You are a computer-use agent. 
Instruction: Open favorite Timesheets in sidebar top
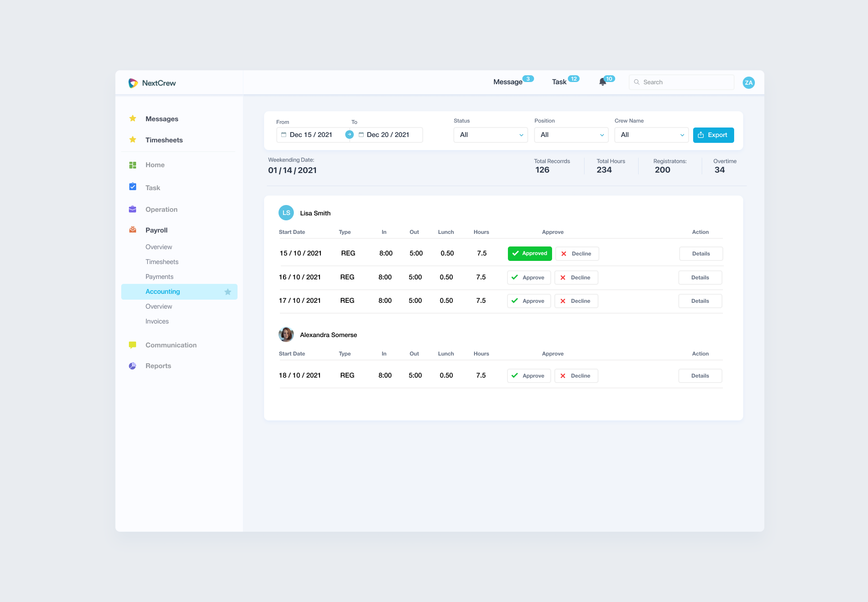(x=164, y=140)
